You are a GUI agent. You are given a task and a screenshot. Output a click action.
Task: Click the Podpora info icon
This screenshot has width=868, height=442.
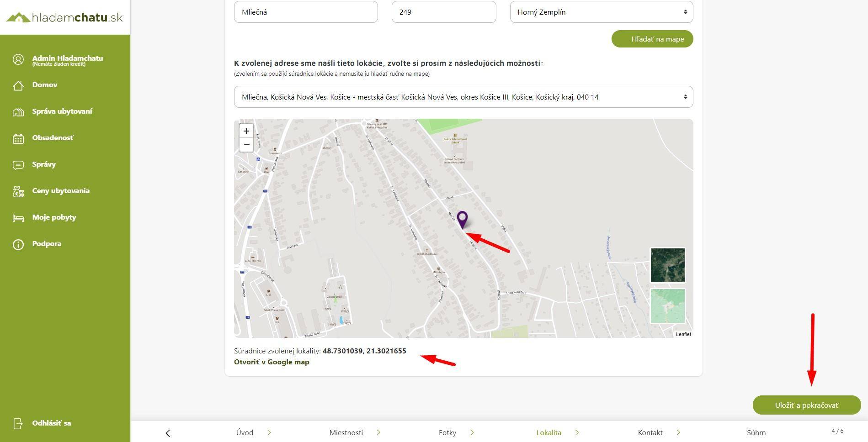click(18, 244)
